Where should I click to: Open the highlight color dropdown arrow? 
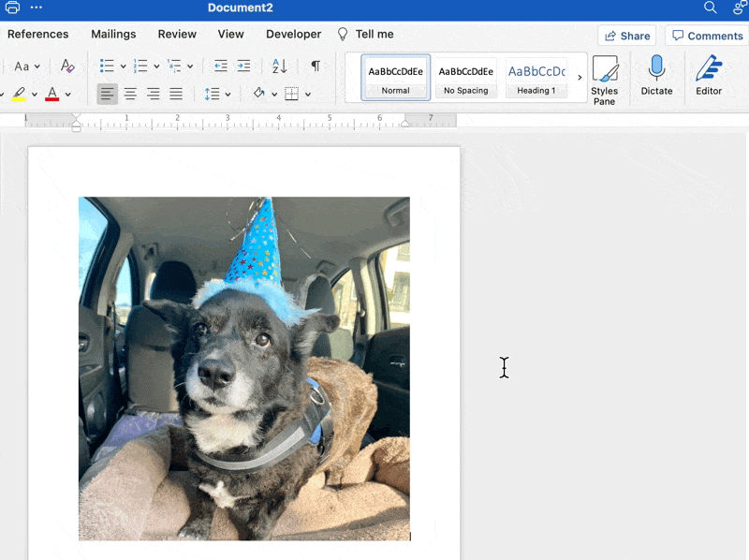point(35,95)
